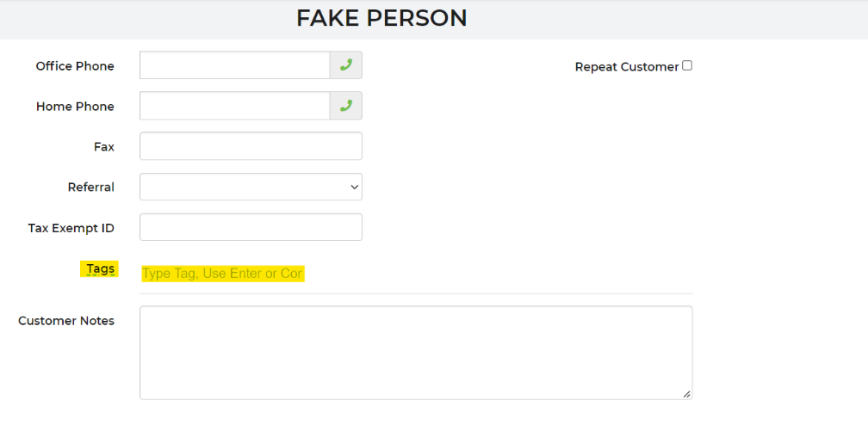The height and width of the screenshot is (431, 868).
Task: Click the call icon next to Home Phone
Action: 346,106
